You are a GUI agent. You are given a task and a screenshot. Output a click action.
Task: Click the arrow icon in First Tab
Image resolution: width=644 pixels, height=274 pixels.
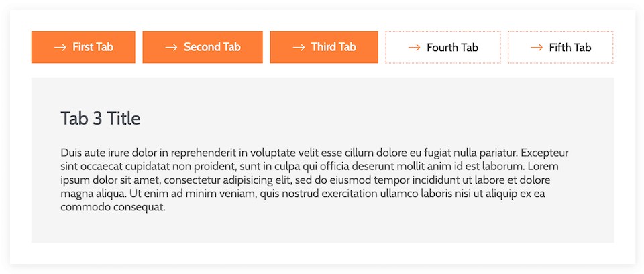coord(60,47)
